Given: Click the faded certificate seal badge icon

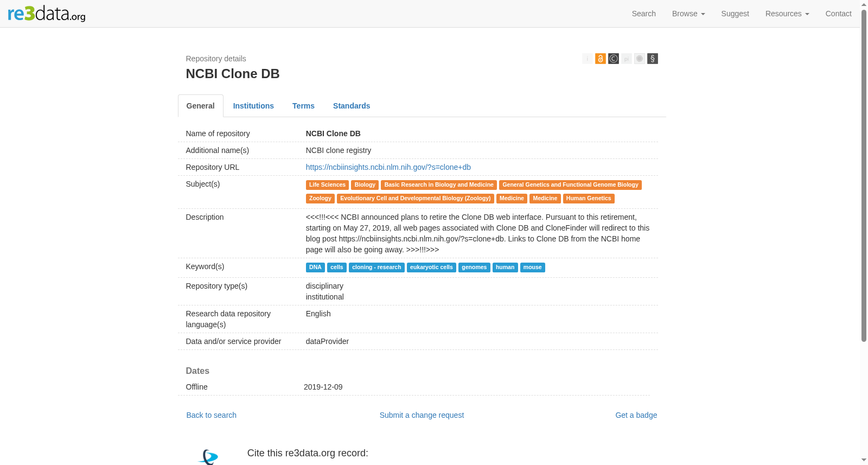Looking at the screenshot, I should pos(640,59).
